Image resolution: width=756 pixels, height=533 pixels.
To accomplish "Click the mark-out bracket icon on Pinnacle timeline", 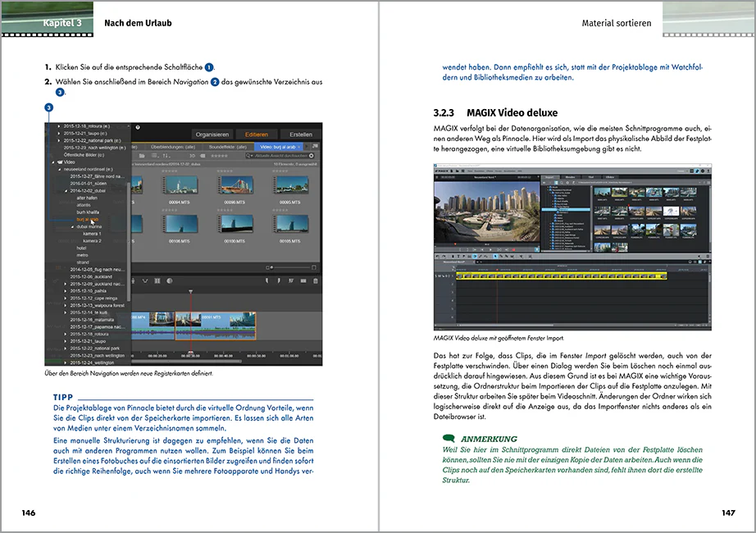I will coord(279,280).
